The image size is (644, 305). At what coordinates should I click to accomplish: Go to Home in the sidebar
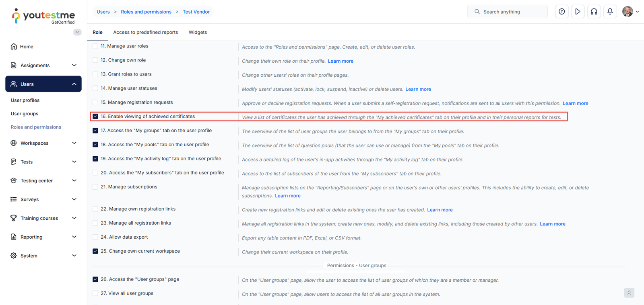(x=27, y=47)
